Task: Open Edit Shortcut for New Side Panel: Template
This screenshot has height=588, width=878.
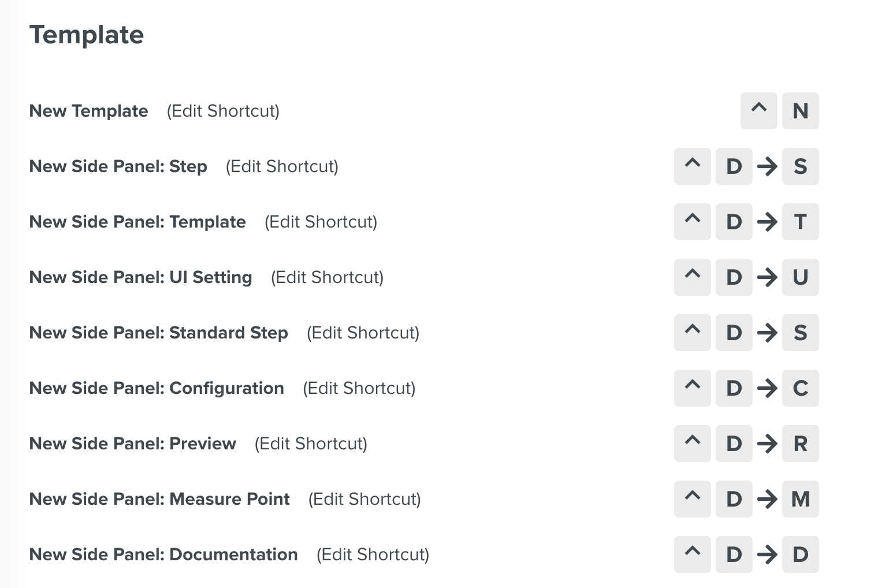Action: pyautogui.click(x=321, y=222)
